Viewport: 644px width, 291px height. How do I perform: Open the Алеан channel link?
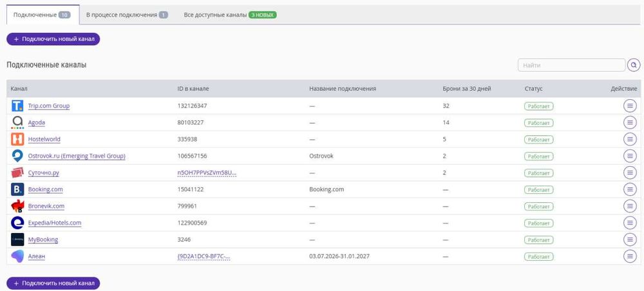(x=37, y=256)
